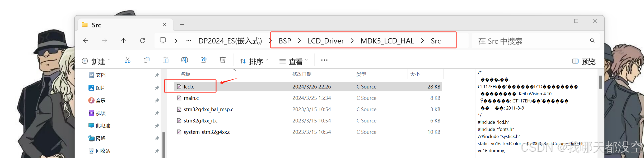Open DP2024_ES(嵌入式) in the breadcrumb
Viewport: 644px width, 158px height.
[x=230, y=41]
